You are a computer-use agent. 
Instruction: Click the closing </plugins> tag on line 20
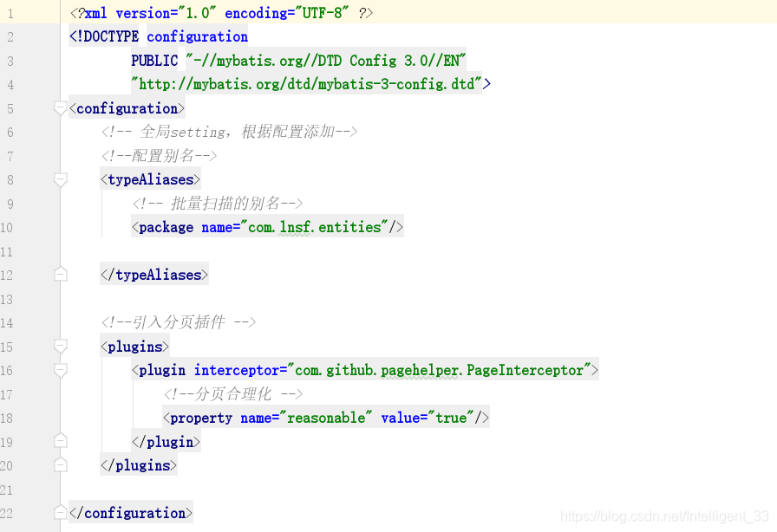point(139,465)
